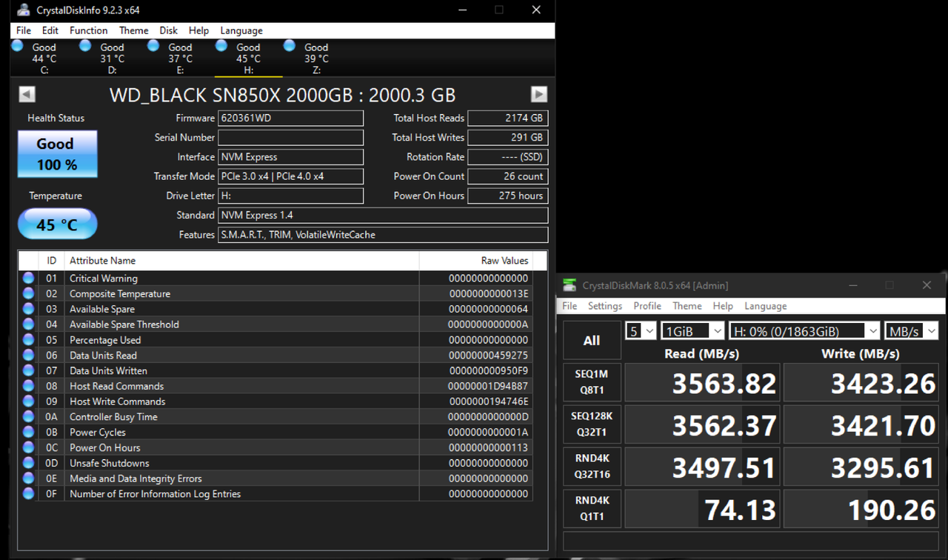
Task: Run all benchmarks with All button
Action: (592, 340)
